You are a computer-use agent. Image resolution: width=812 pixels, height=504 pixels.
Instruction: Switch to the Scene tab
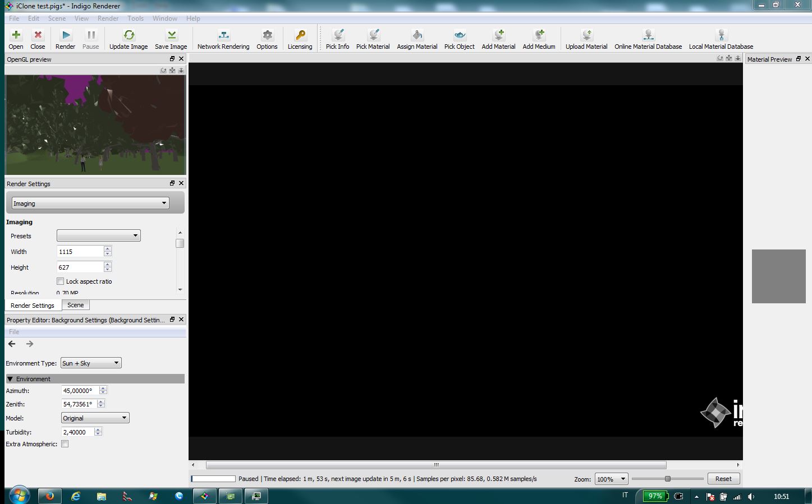pyautogui.click(x=76, y=305)
